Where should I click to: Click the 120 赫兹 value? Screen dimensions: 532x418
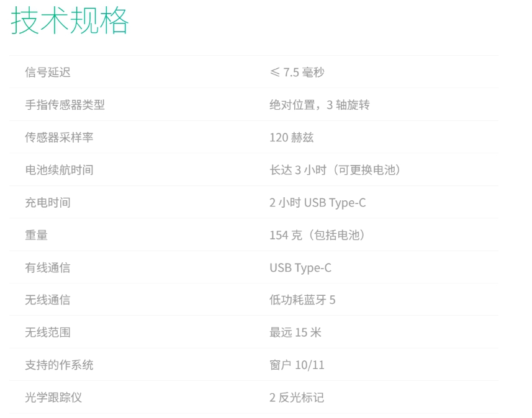[x=291, y=137]
